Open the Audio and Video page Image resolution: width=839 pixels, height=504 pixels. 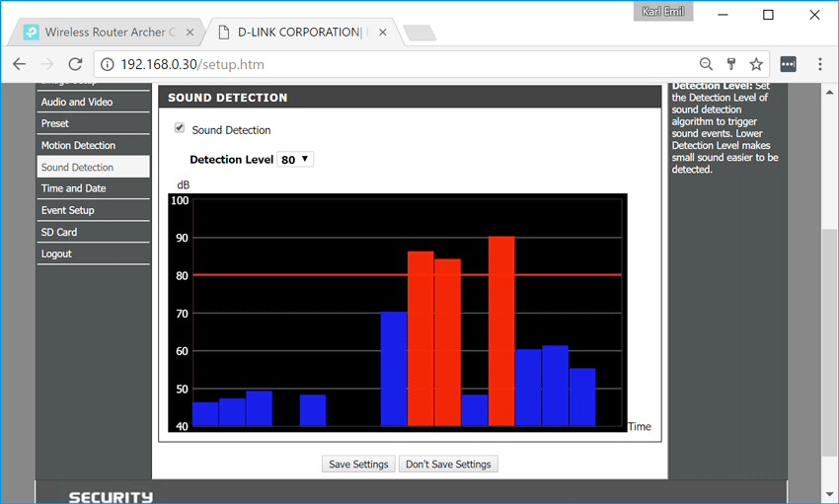(x=76, y=102)
